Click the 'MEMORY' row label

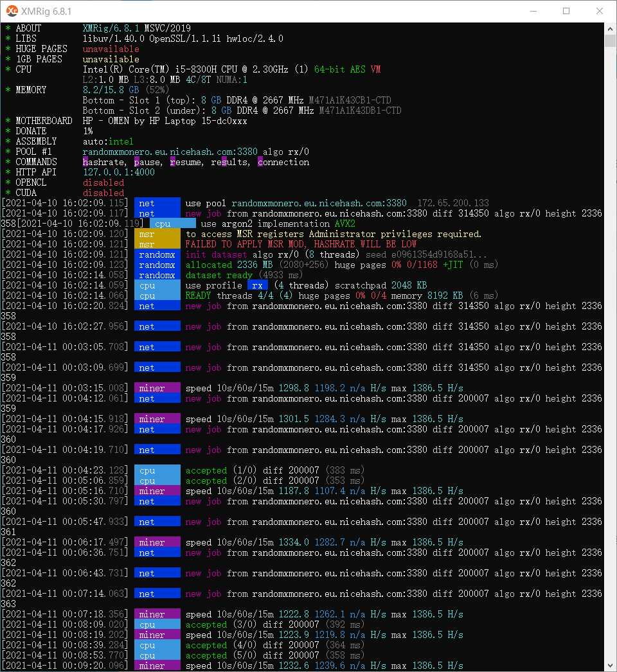31,90
